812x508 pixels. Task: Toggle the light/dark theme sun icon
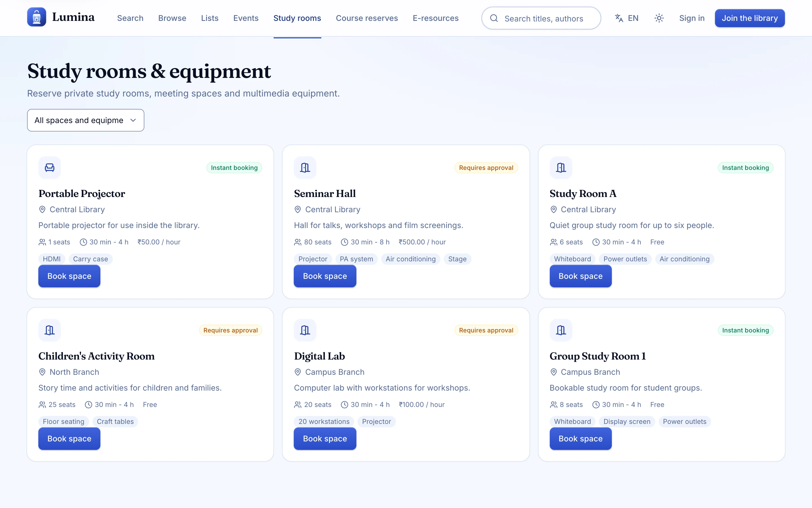point(659,18)
